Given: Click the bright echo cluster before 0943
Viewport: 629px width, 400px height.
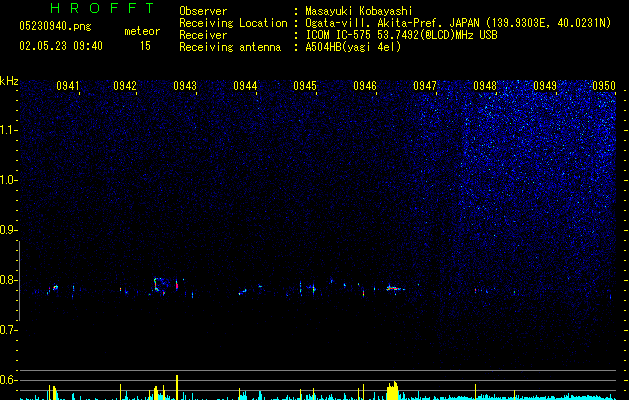Looking at the screenshot, I should (x=160, y=286).
